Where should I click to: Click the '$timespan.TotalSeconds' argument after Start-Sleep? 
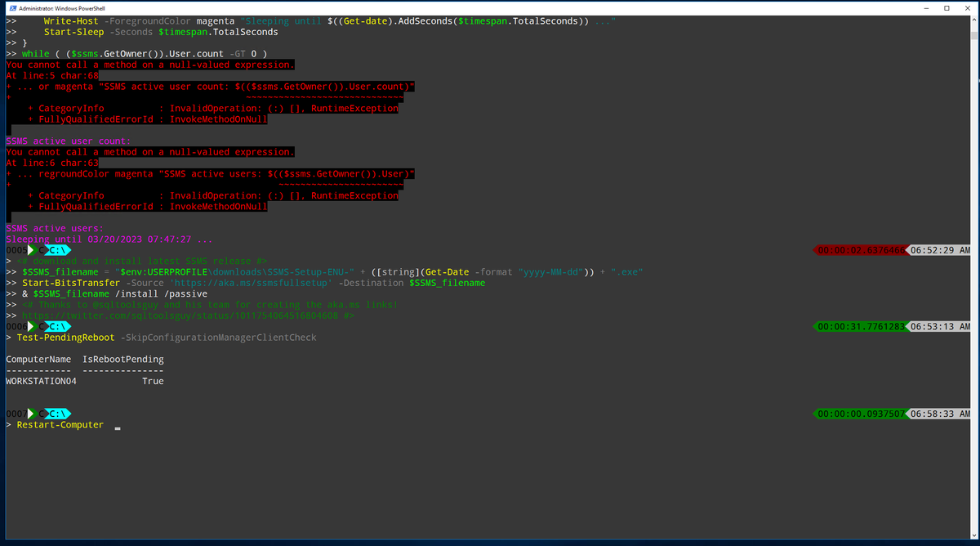click(x=218, y=32)
